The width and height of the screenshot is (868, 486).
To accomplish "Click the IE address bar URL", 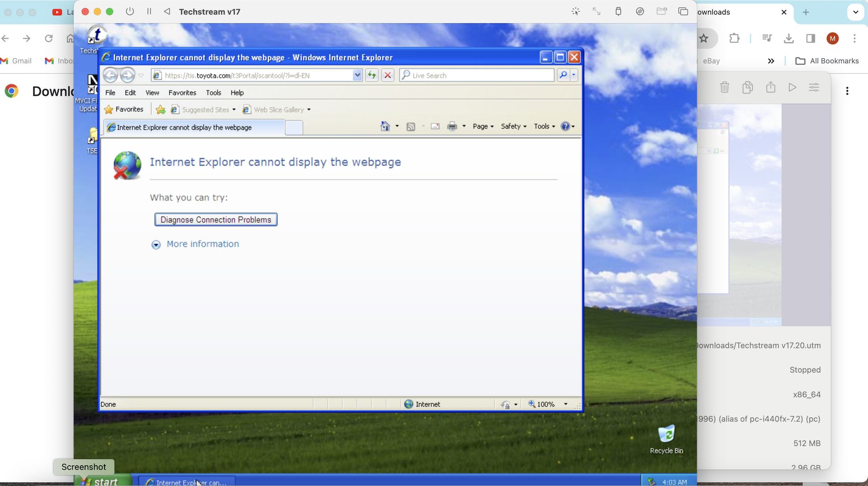I will [x=258, y=75].
